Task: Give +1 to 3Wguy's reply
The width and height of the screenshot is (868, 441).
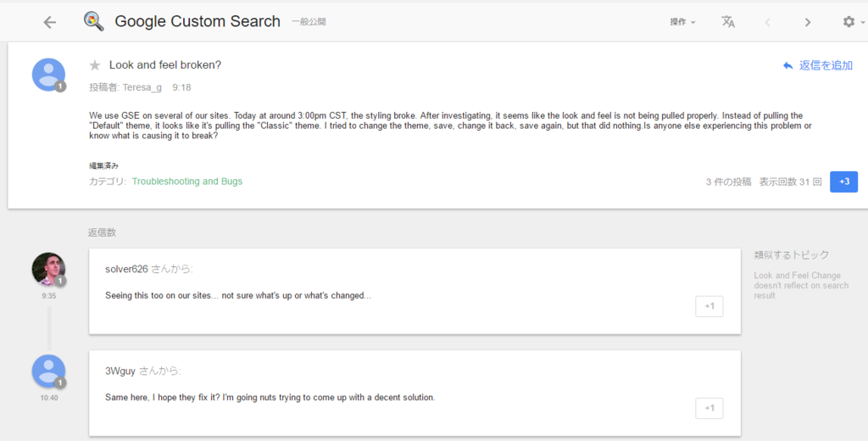Action: pos(709,408)
